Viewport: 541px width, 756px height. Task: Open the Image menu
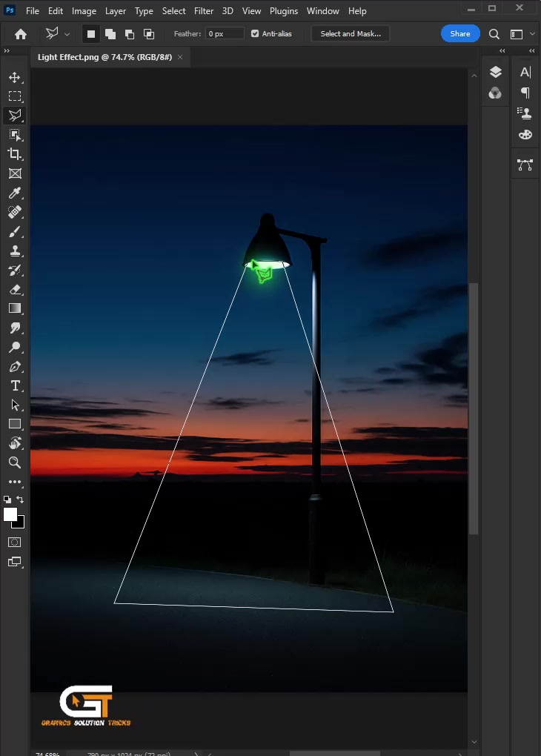tap(84, 10)
